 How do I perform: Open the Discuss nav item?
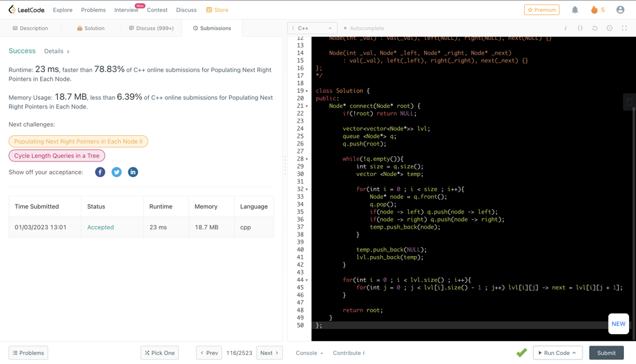(x=186, y=10)
